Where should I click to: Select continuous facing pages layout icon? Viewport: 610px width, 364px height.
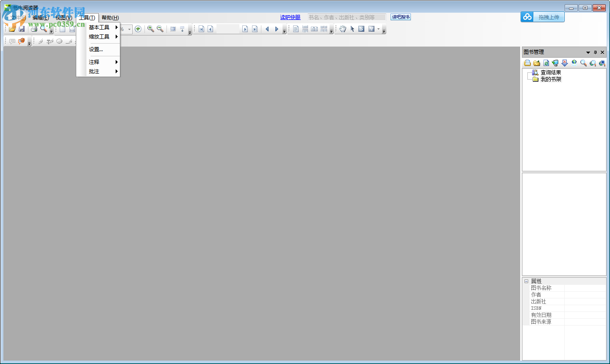coord(324,29)
